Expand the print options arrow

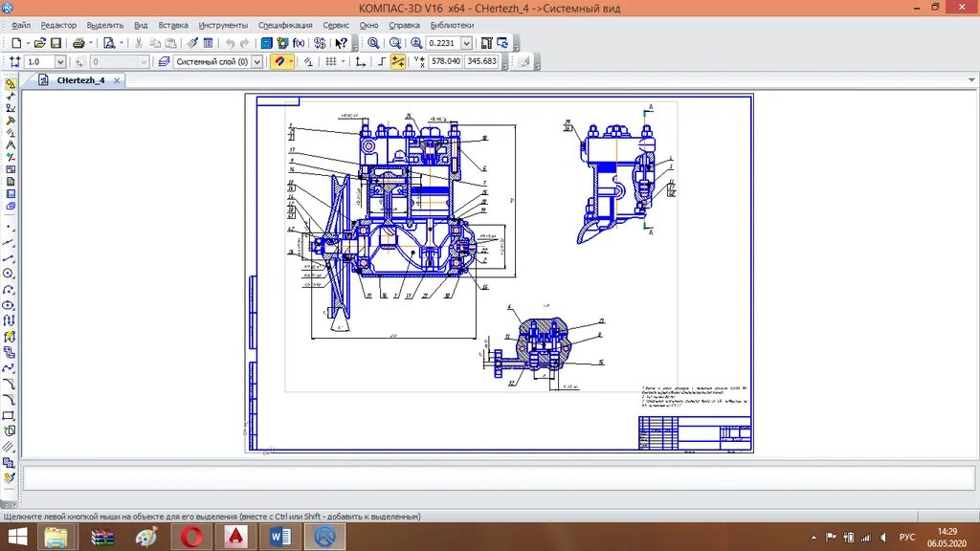coord(91,43)
